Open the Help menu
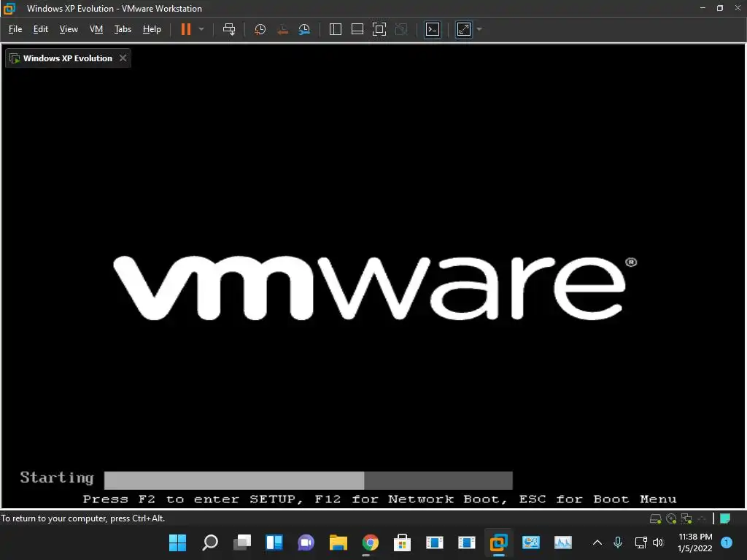747x560 pixels. [152, 29]
